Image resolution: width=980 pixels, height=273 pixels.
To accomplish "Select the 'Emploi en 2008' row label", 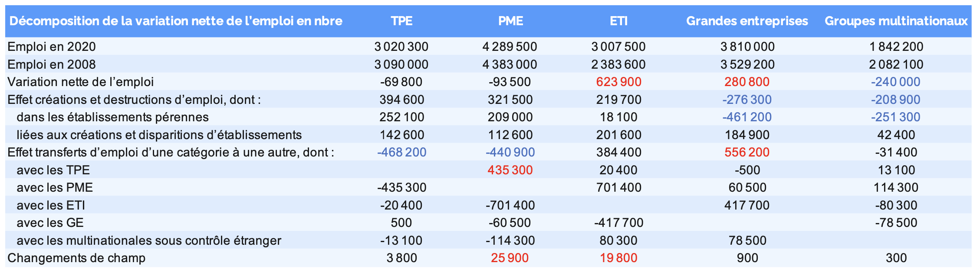I will (52, 64).
